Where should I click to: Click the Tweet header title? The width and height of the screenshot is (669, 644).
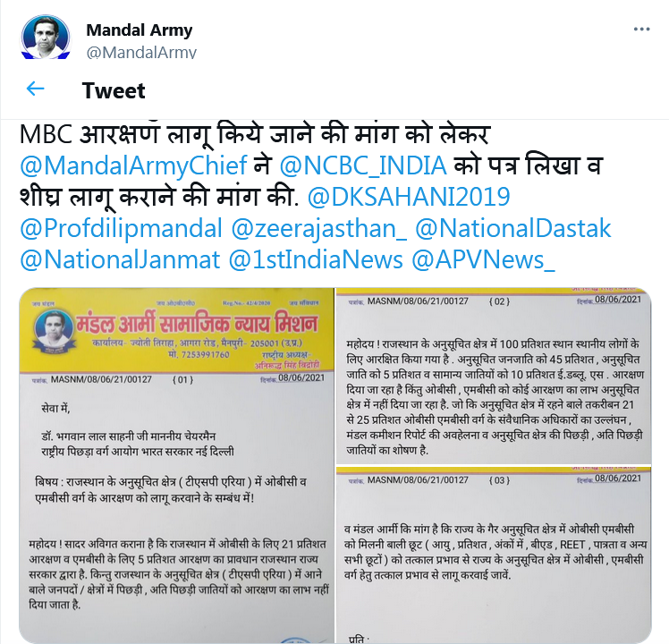(x=114, y=90)
